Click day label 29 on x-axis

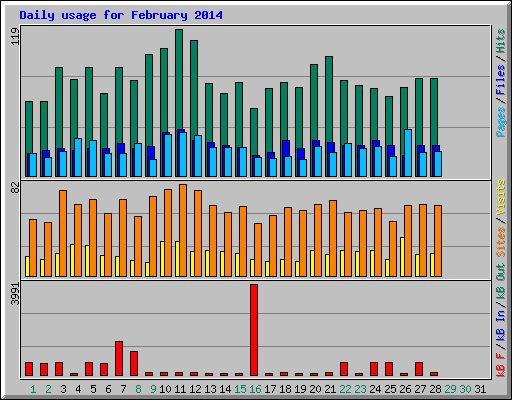click(450, 389)
